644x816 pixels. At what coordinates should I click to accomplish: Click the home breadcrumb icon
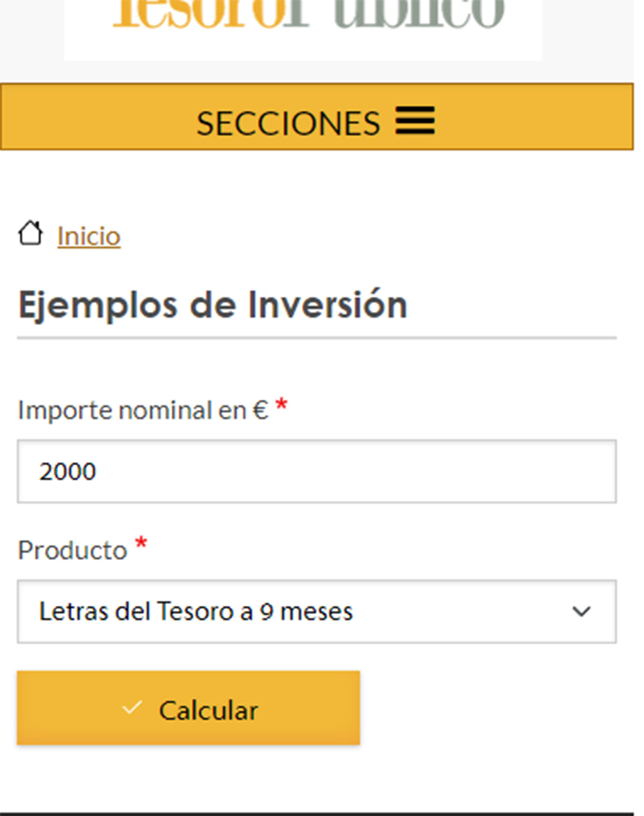(30, 234)
